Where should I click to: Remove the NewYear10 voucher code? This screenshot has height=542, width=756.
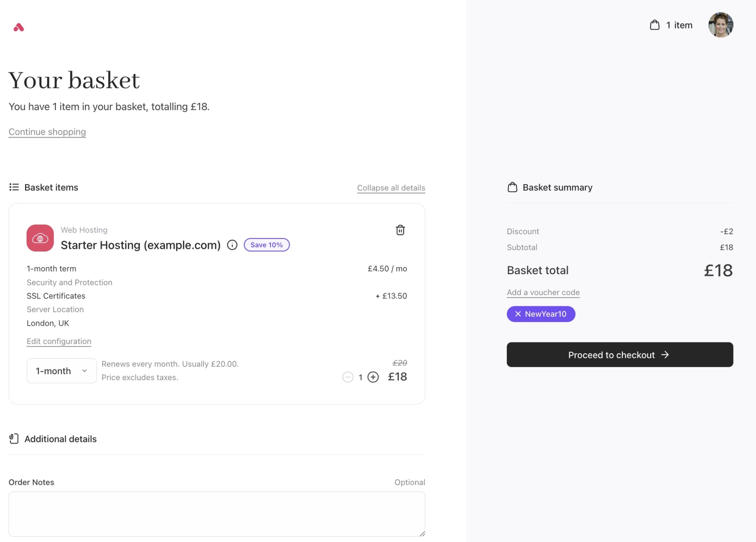pyautogui.click(x=518, y=314)
